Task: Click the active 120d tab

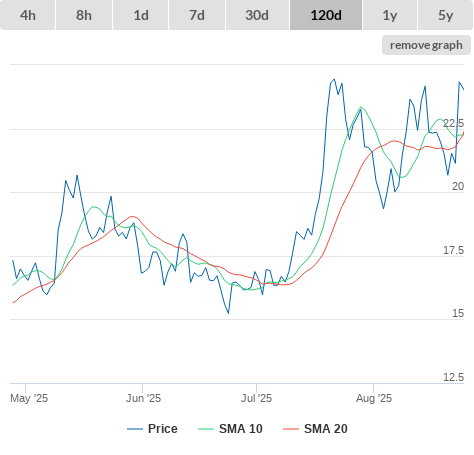Action: click(x=326, y=15)
